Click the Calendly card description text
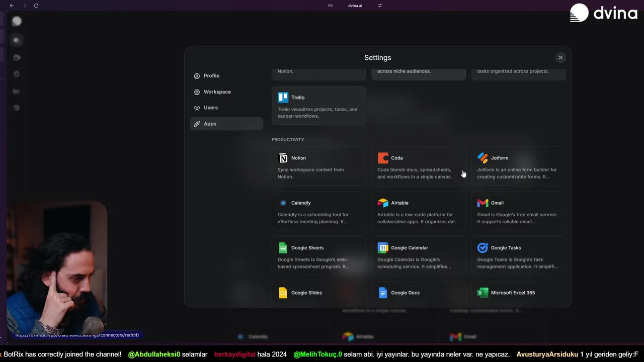The width and height of the screenshot is (644, 362). 313,218
